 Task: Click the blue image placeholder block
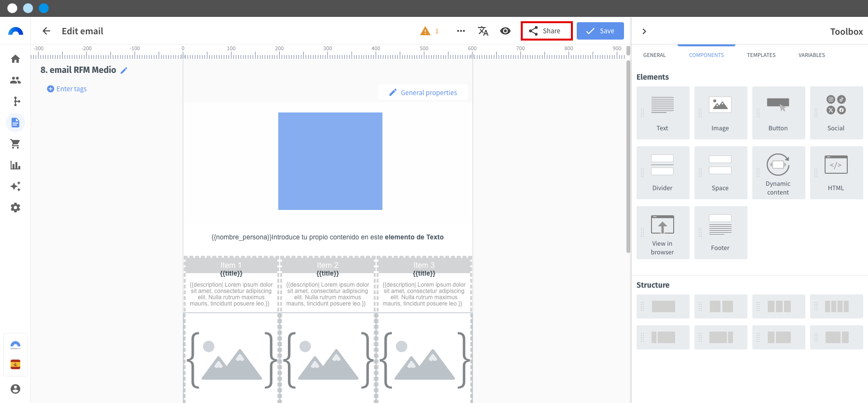coord(330,161)
